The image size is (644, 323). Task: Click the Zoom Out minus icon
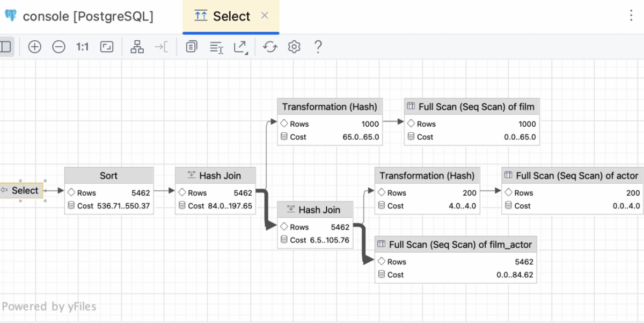pyautogui.click(x=58, y=47)
